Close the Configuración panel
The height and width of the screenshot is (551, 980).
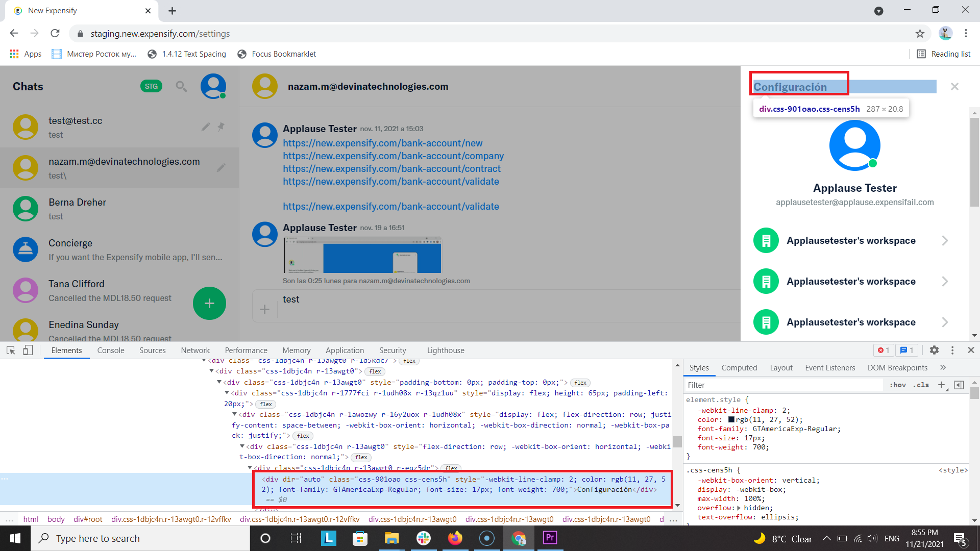coord(954,87)
